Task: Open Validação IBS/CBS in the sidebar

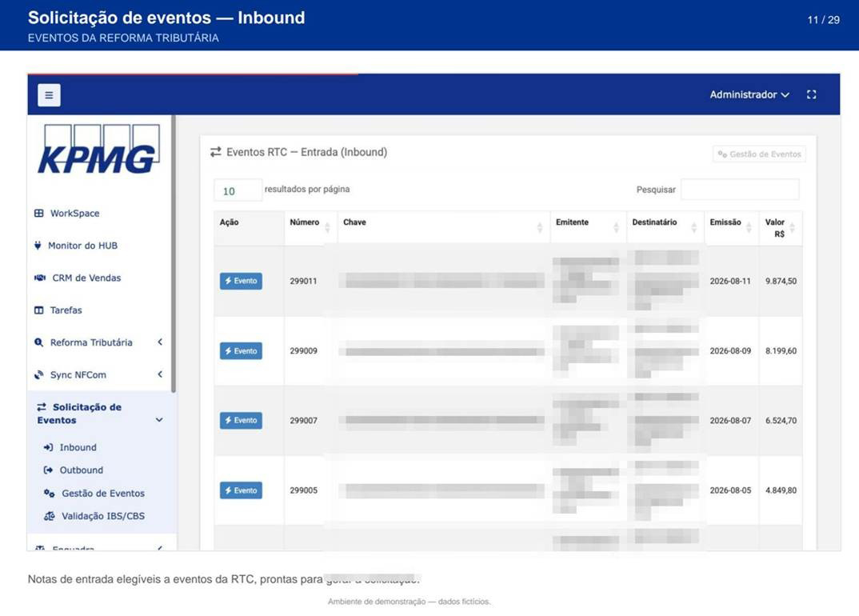Action: tap(94, 516)
